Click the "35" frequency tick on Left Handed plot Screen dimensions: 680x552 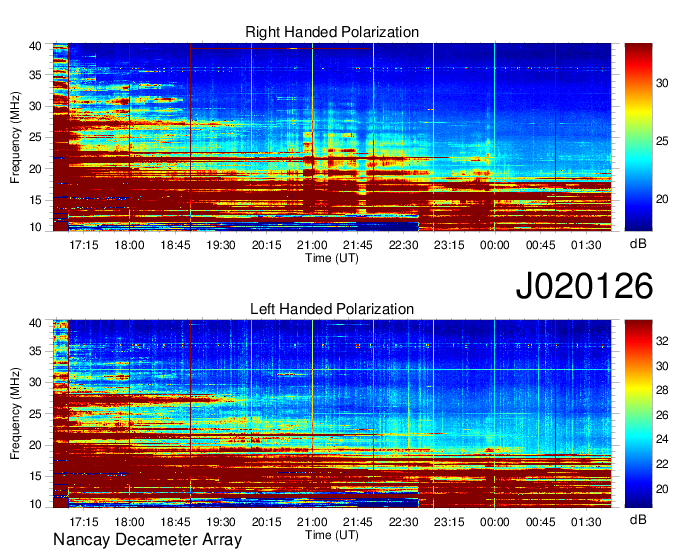35,352
